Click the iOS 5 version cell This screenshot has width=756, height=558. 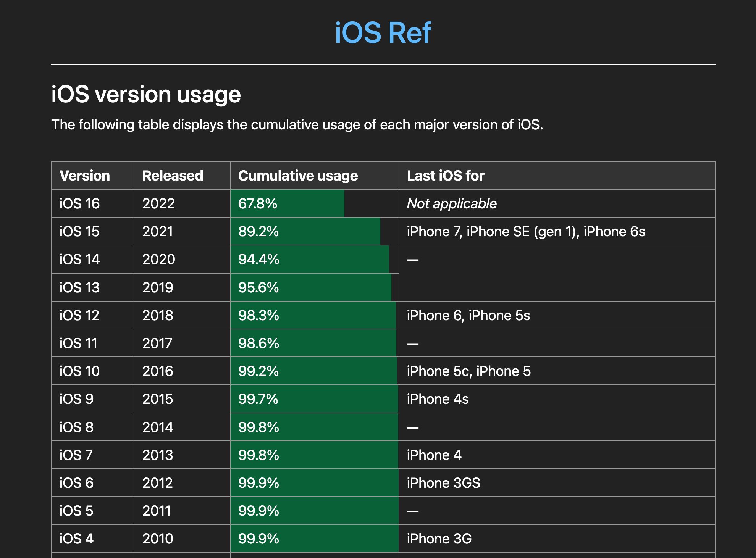93,511
